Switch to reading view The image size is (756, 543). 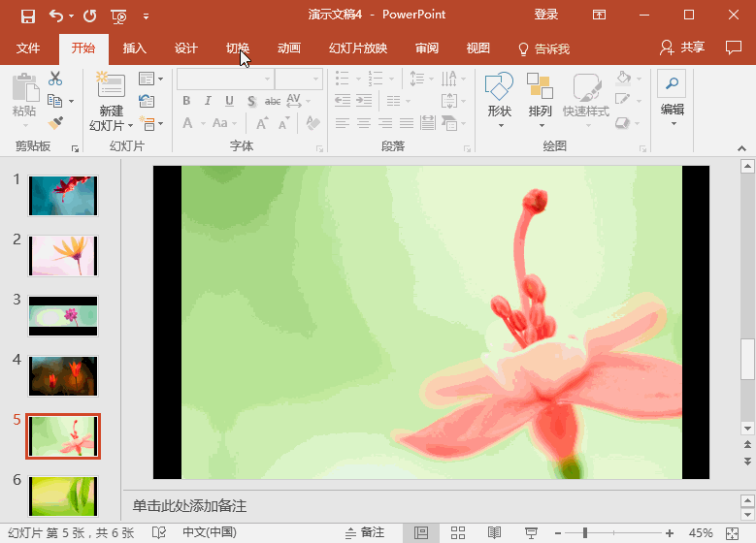[494, 533]
